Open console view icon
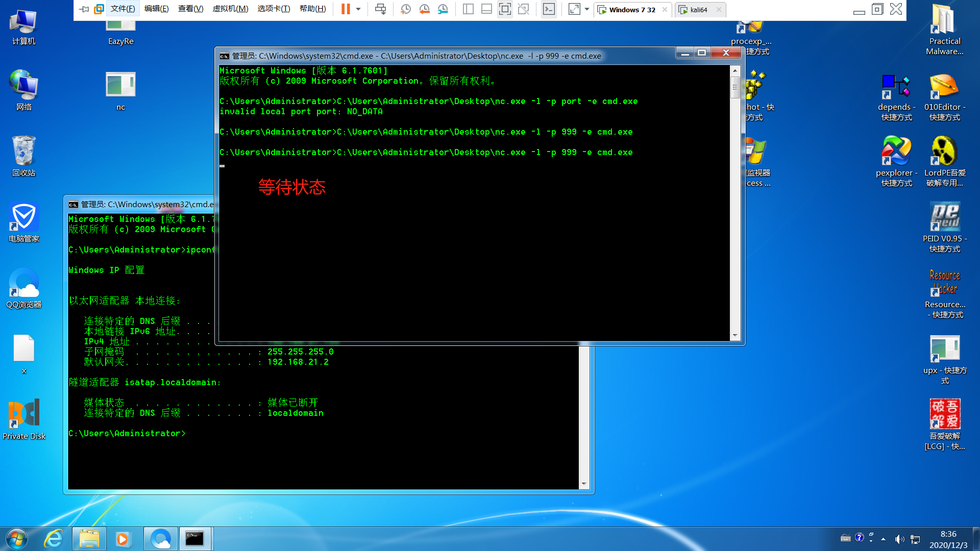980x551 pixels. [x=549, y=9]
